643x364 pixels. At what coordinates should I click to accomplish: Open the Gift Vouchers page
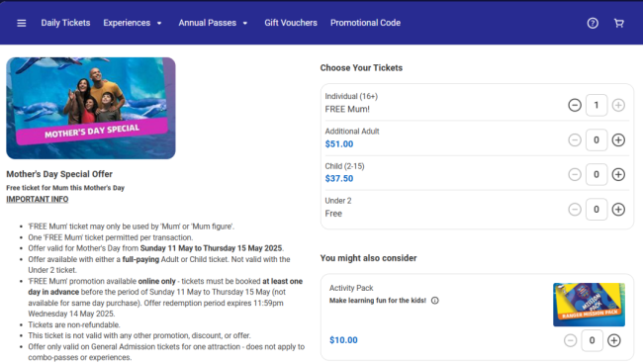(291, 23)
